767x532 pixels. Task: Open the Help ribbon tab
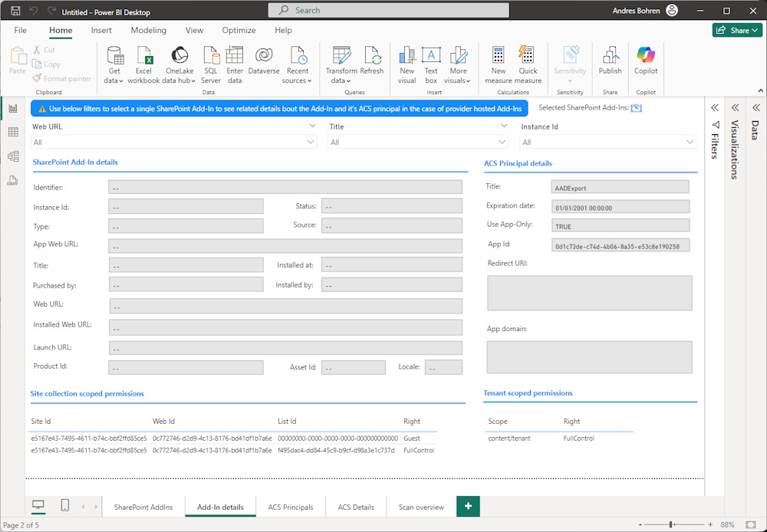pos(283,31)
